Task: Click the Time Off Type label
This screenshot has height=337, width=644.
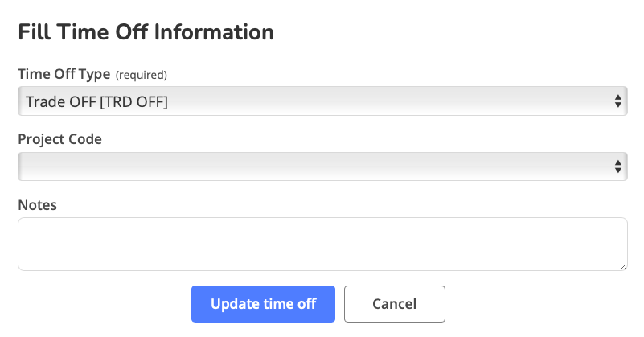Action: (x=64, y=74)
